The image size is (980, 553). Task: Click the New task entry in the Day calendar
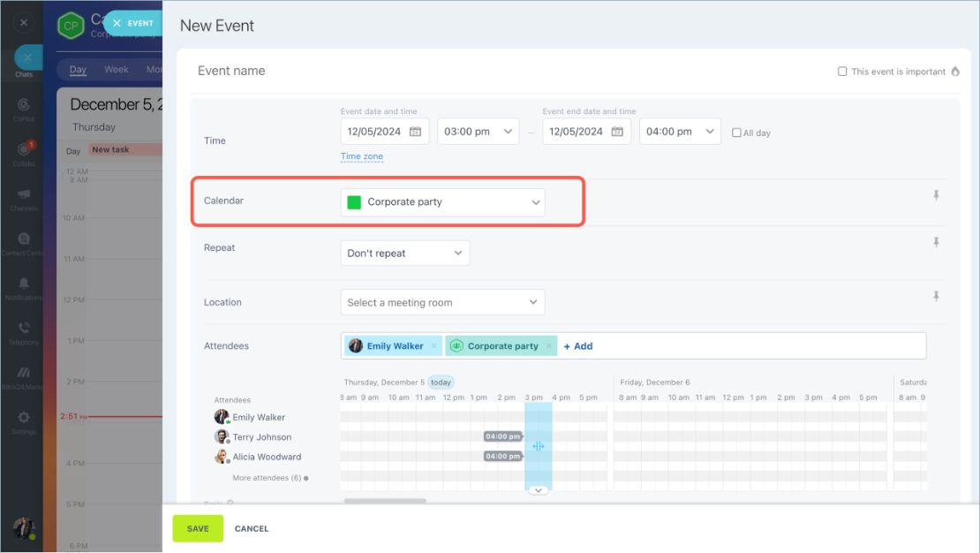coord(124,149)
